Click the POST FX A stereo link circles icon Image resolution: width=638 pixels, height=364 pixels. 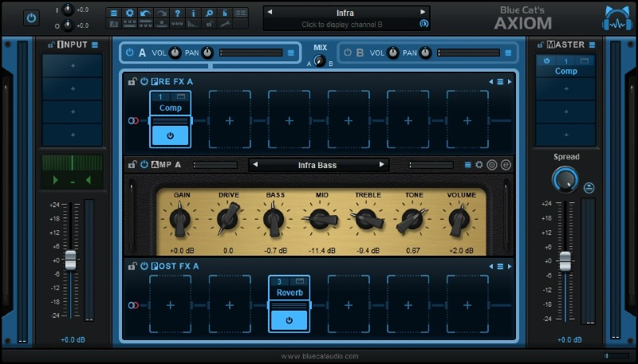click(133, 305)
